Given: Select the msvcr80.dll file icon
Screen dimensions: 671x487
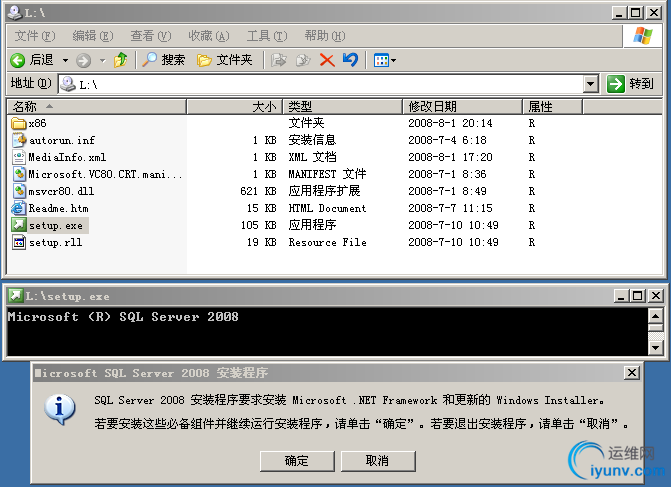Looking at the screenshot, I should [x=19, y=191].
